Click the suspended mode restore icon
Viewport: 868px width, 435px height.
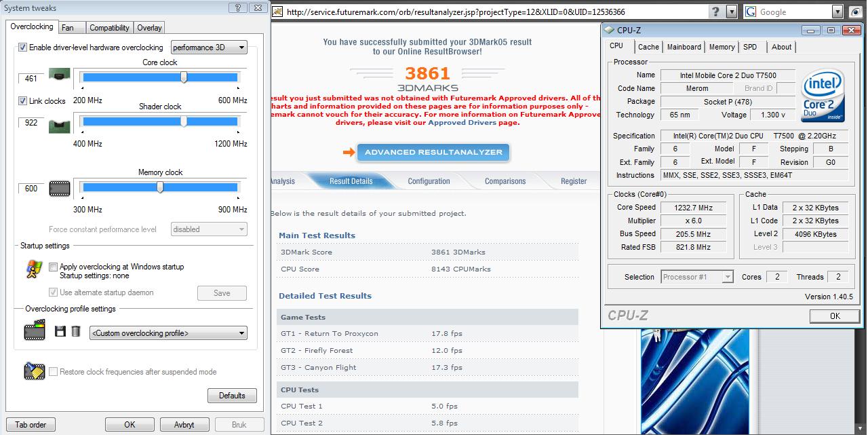(34, 371)
